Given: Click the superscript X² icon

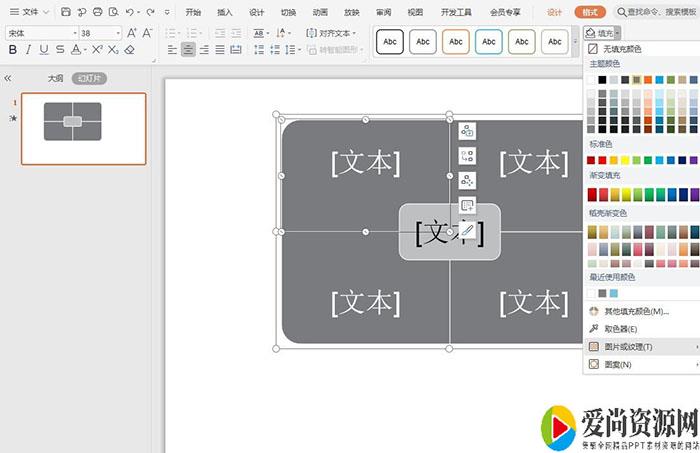Looking at the screenshot, I should click(x=97, y=50).
